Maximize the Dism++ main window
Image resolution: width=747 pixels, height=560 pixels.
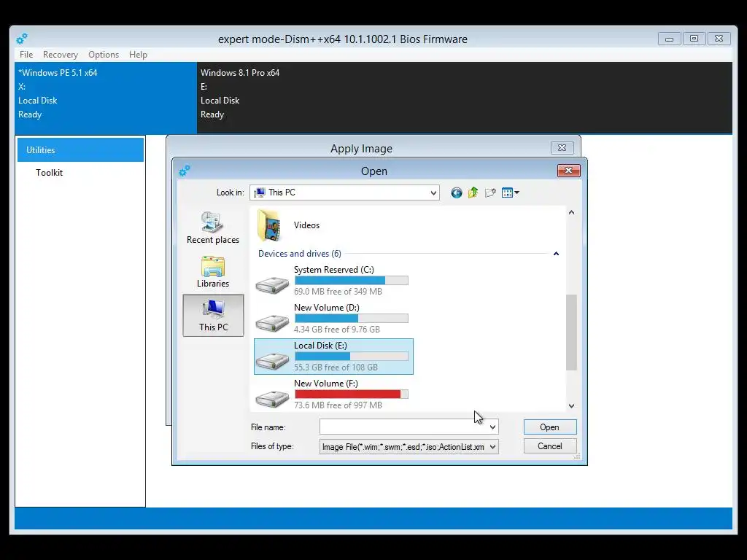coord(694,39)
